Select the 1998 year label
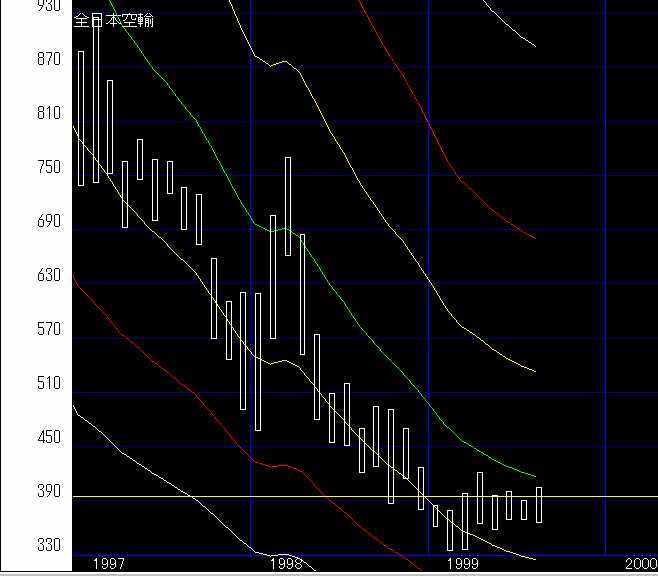 point(286,564)
